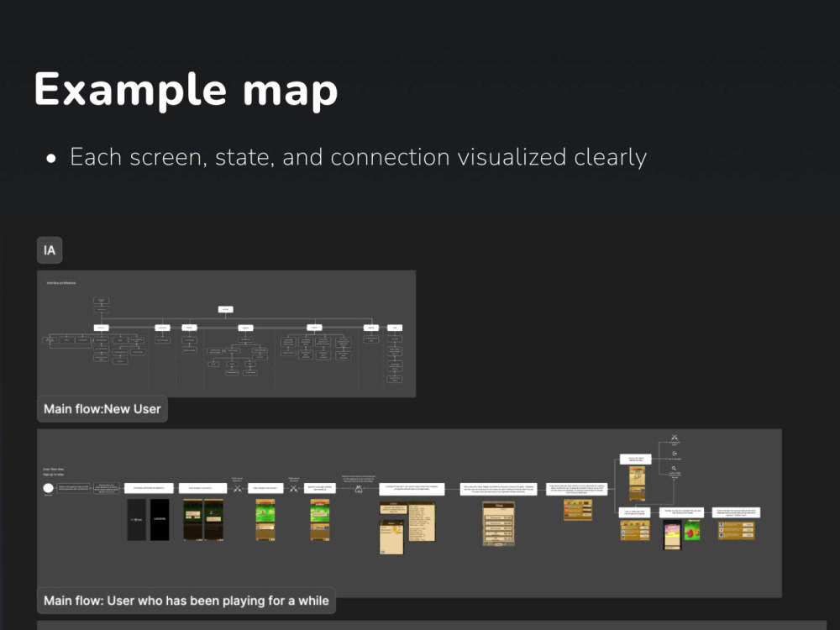The image size is (840, 630).
Task: Click the binoculars icon in the flow
Action: [359, 489]
